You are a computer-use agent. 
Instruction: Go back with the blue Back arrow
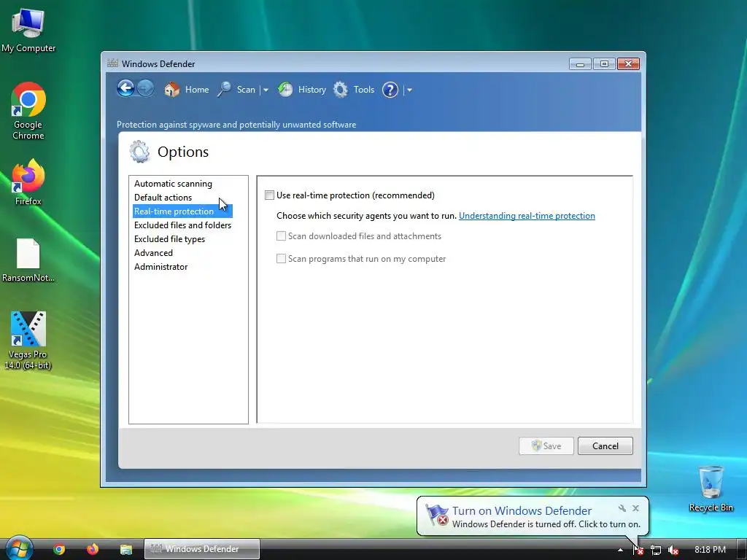[125, 88]
